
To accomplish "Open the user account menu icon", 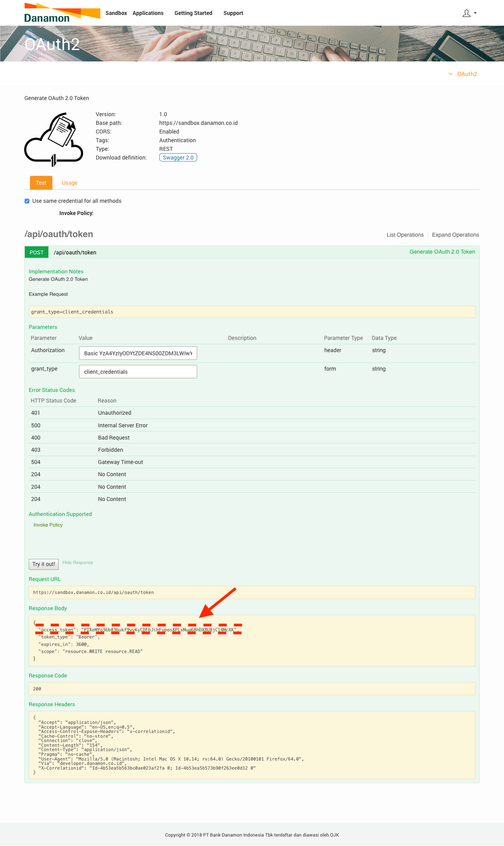I will click(x=467, y=13).
